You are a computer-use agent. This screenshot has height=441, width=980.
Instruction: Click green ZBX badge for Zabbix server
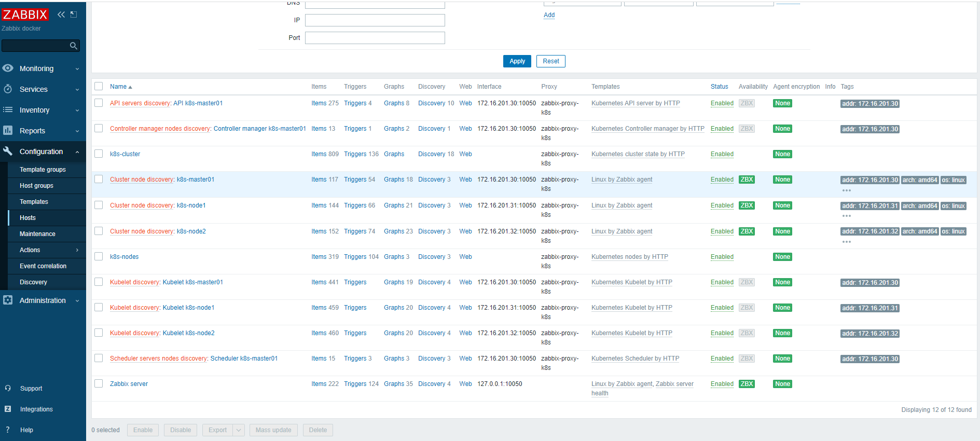point(747,384)
